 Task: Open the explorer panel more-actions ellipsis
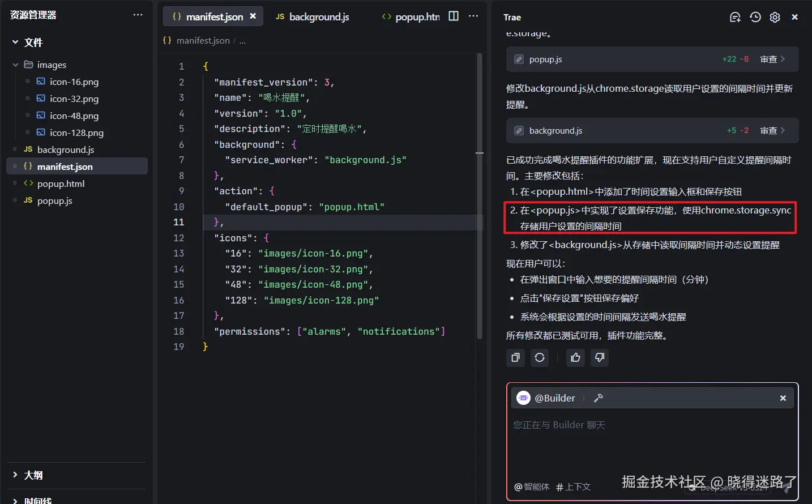(138, 15)
